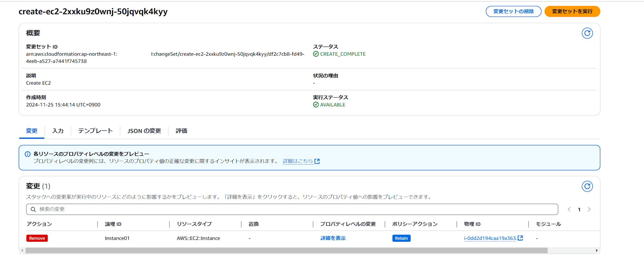Screen dimensions: 644x271
Task: Open the テンプレート tab
Action: coord(95,131)
